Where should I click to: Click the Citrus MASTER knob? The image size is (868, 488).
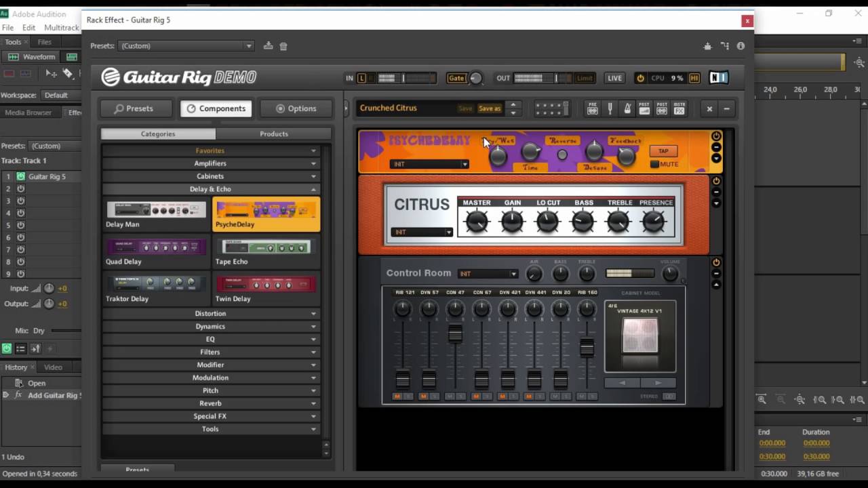(477, 221)
